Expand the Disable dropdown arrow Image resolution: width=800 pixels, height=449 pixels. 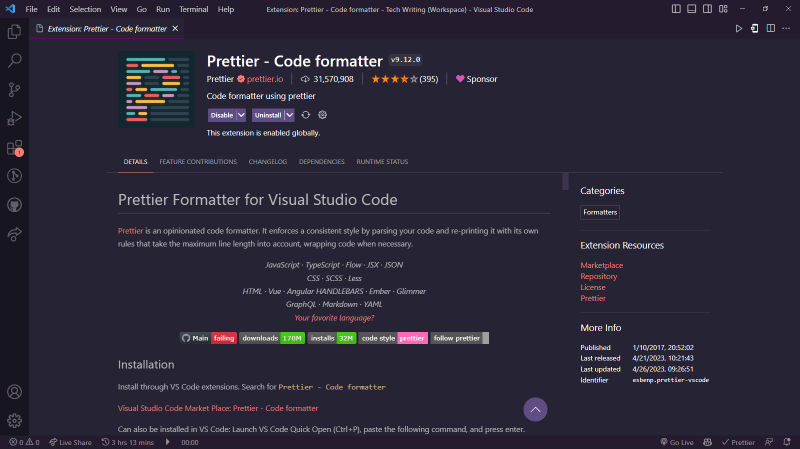click(x=241, y=115)
